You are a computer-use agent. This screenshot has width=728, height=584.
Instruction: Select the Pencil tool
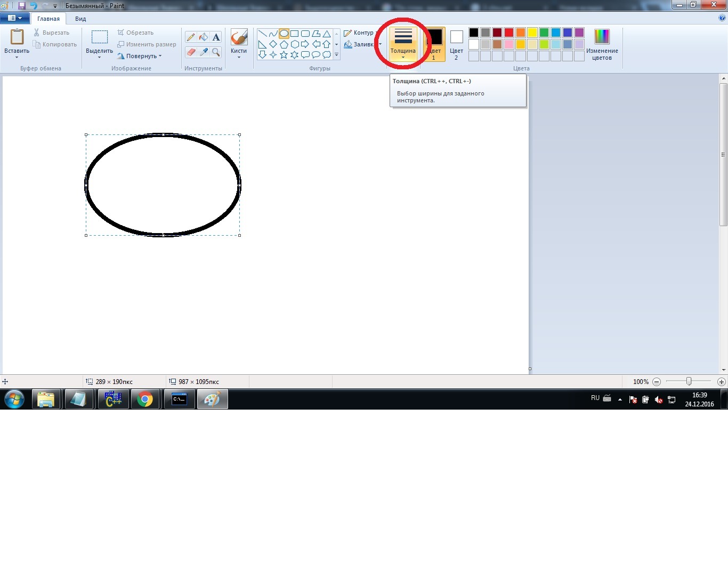click(x=191, y=37)
